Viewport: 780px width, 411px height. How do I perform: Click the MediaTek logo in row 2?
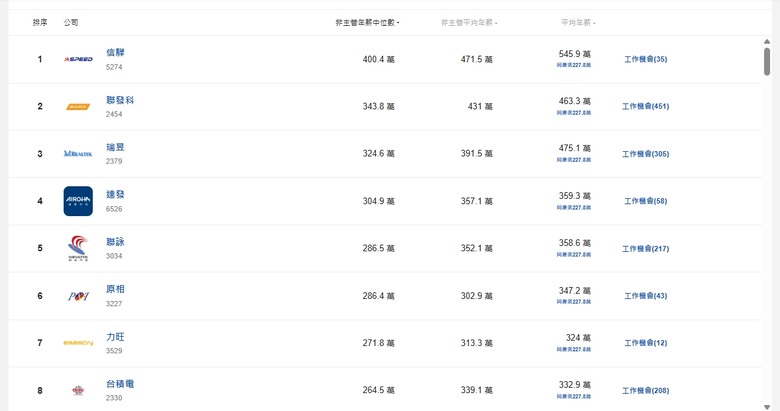click(x=78, y=106)
